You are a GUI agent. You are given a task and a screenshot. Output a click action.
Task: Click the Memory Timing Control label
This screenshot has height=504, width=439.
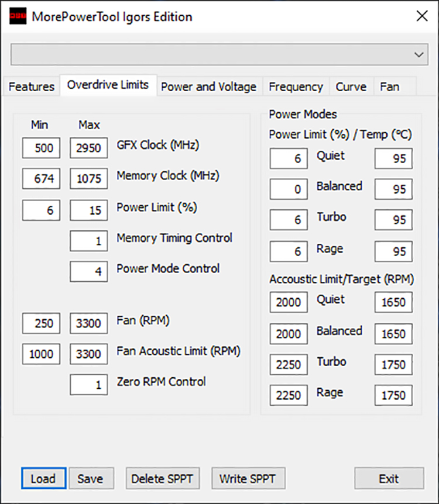click(x=174, y=238)
